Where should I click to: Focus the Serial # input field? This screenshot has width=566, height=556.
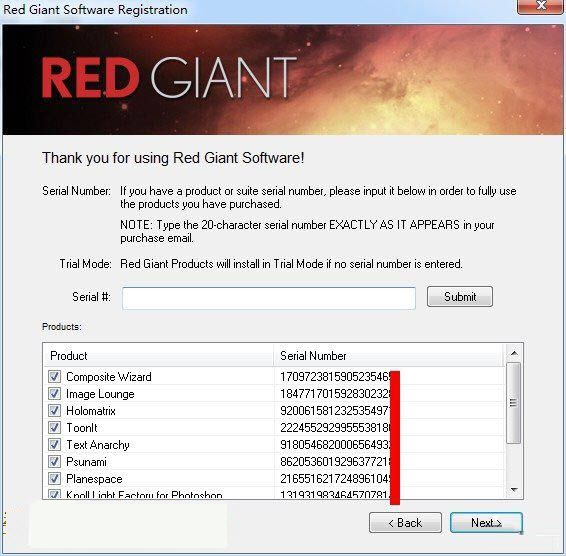(269, 298)
